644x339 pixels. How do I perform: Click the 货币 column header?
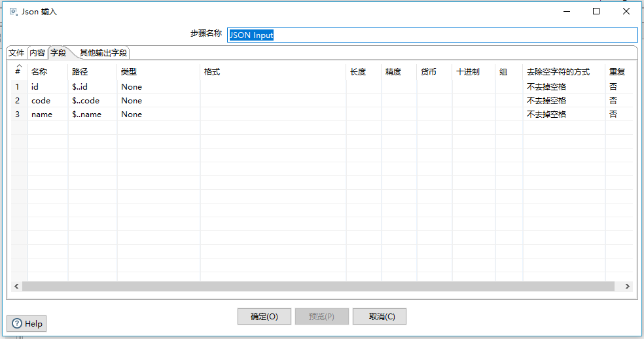click(x=435, y=71)
